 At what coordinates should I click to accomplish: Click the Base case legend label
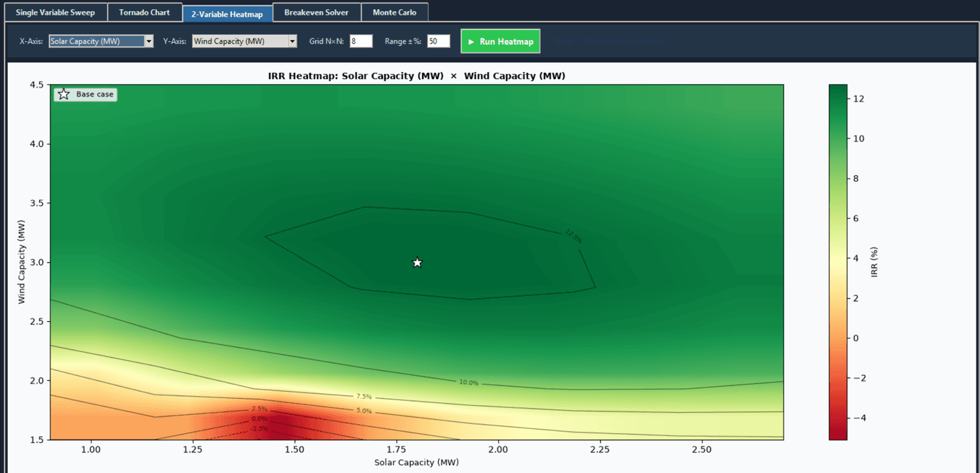pos(94,94)
